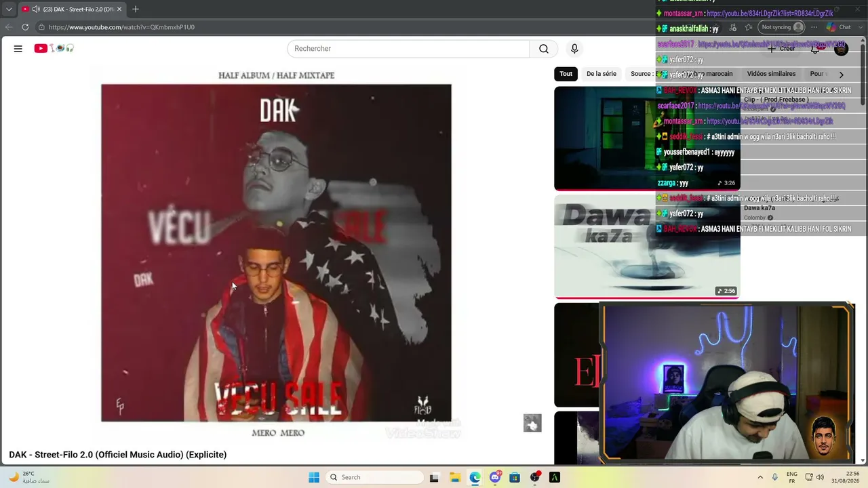
Task: Show more filter chips with right chevron
Action: click(x=842, y=75)
